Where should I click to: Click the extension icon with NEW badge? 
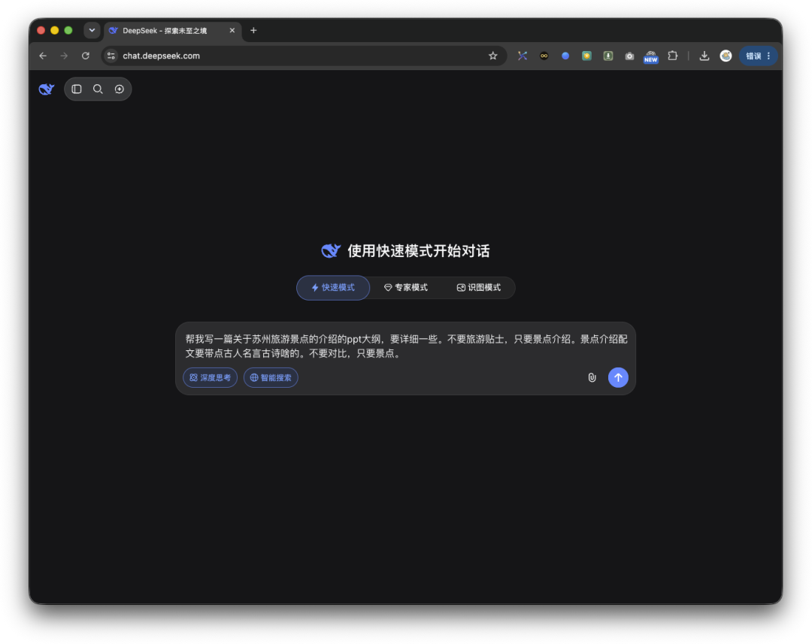click(x=651, y=56)
